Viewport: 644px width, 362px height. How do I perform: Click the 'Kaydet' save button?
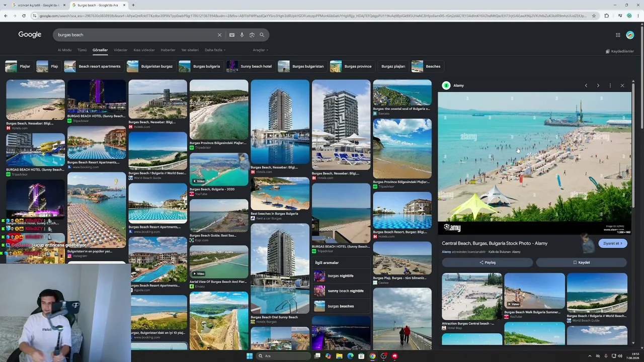pos(581,262)
